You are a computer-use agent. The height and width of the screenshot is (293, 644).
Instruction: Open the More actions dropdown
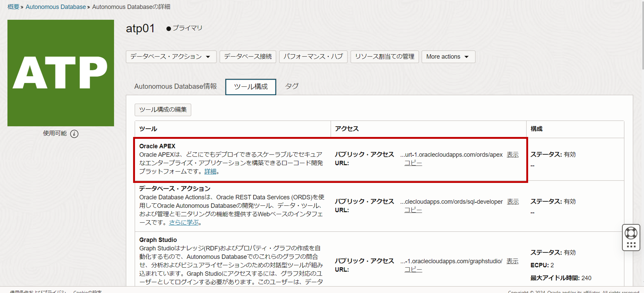(448, 57)
